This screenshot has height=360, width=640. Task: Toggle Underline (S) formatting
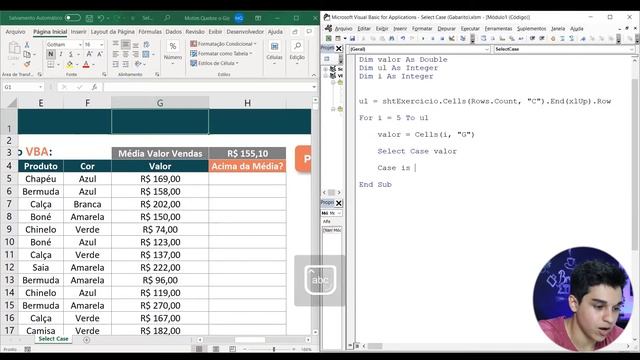[x=71, y=54]
